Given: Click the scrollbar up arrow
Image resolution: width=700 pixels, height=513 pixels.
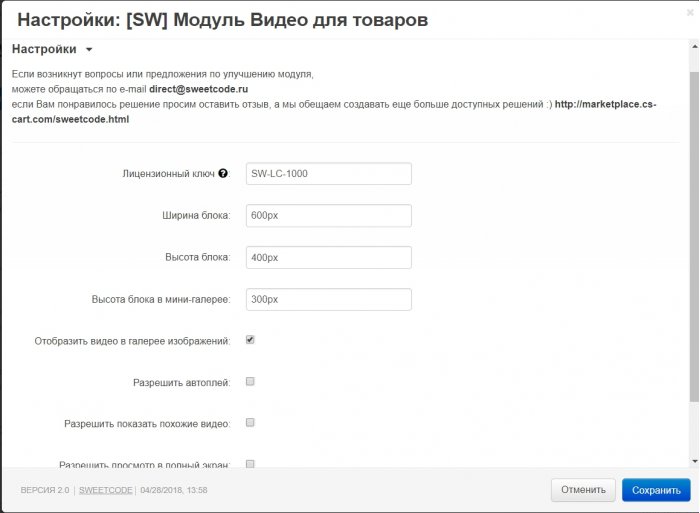Looking at the screenshot, I should 694,46.
